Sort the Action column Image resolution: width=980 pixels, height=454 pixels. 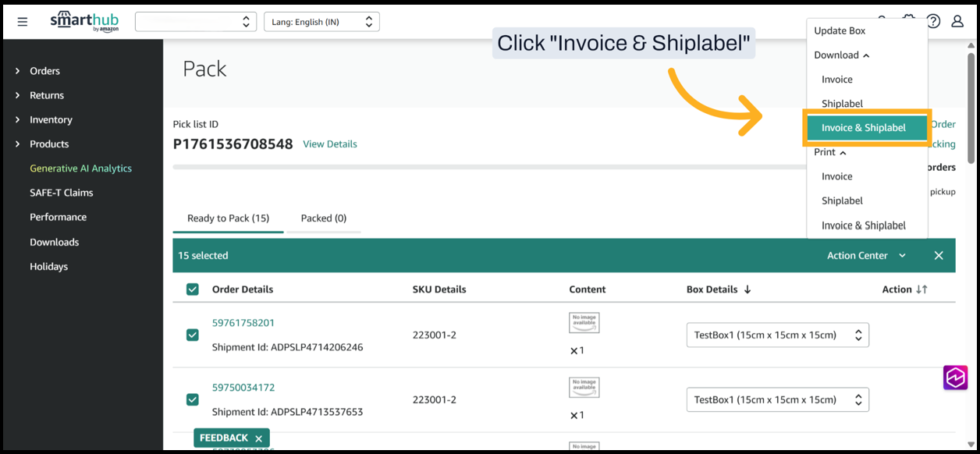[x=921, y=289]
